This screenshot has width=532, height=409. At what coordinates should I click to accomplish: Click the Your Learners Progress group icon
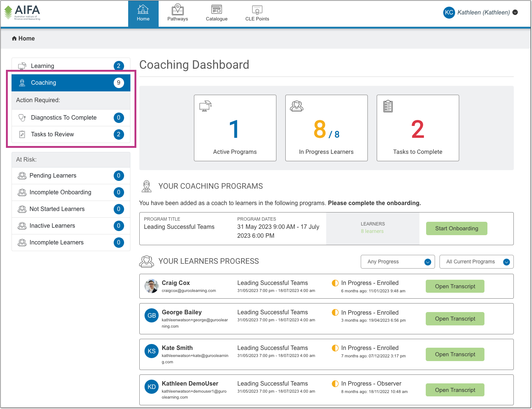[146, 261]
